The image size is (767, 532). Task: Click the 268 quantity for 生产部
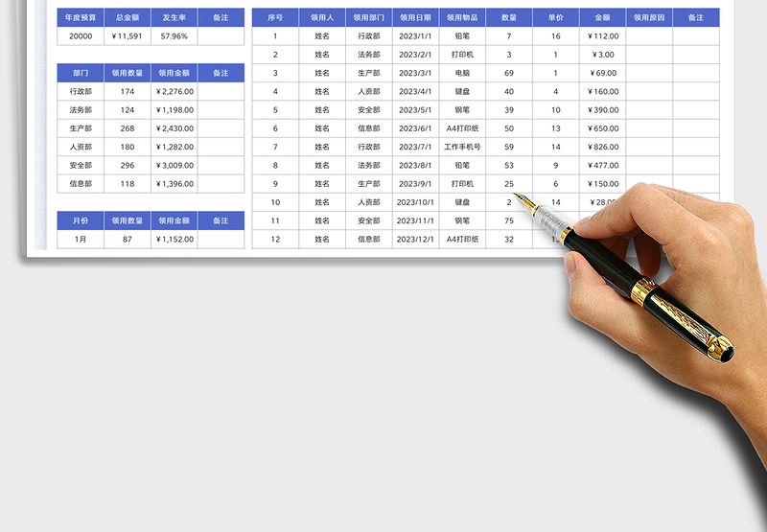click(127, 128)
